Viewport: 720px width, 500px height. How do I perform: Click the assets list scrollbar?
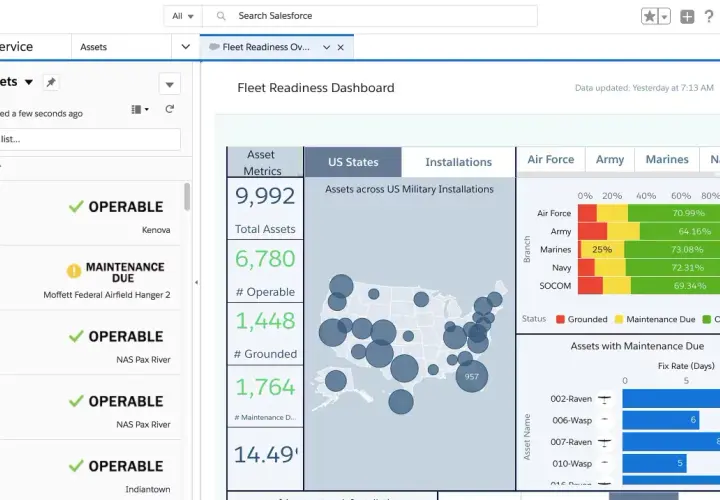[x=187, y=197]
